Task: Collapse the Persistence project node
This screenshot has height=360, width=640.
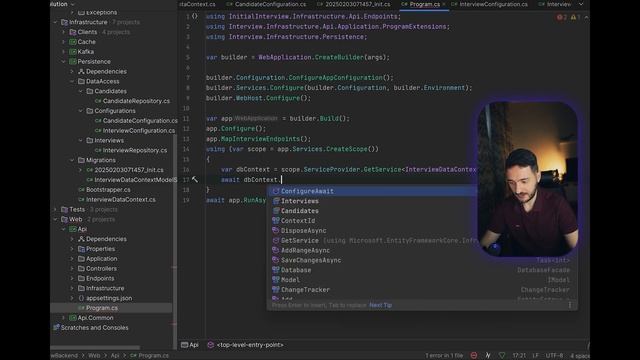Action: coord(64,62)
